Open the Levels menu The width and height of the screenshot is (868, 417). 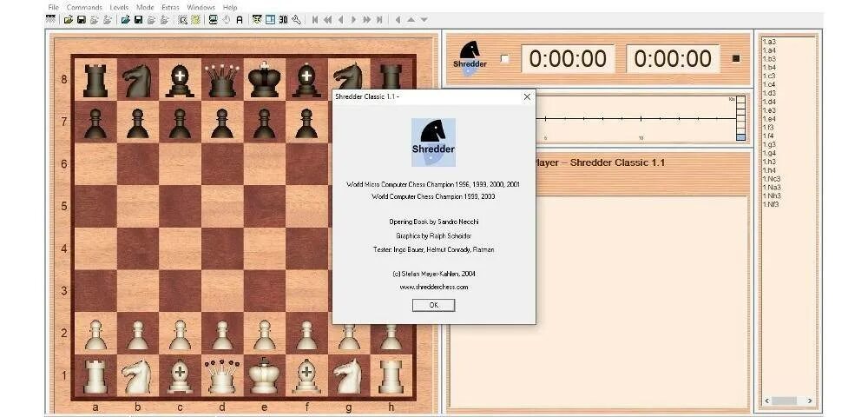(x=119, y=7)
